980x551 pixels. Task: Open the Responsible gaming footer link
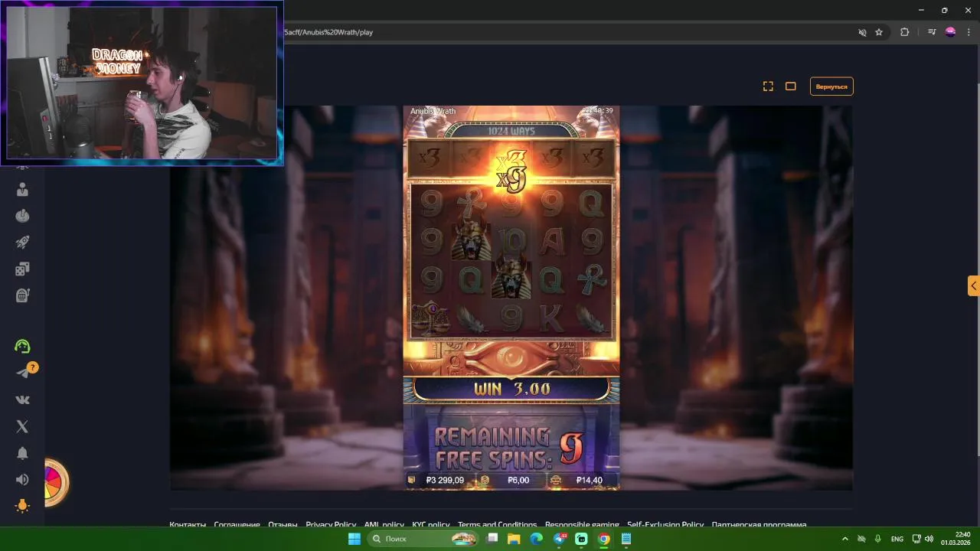coord(582,525)
